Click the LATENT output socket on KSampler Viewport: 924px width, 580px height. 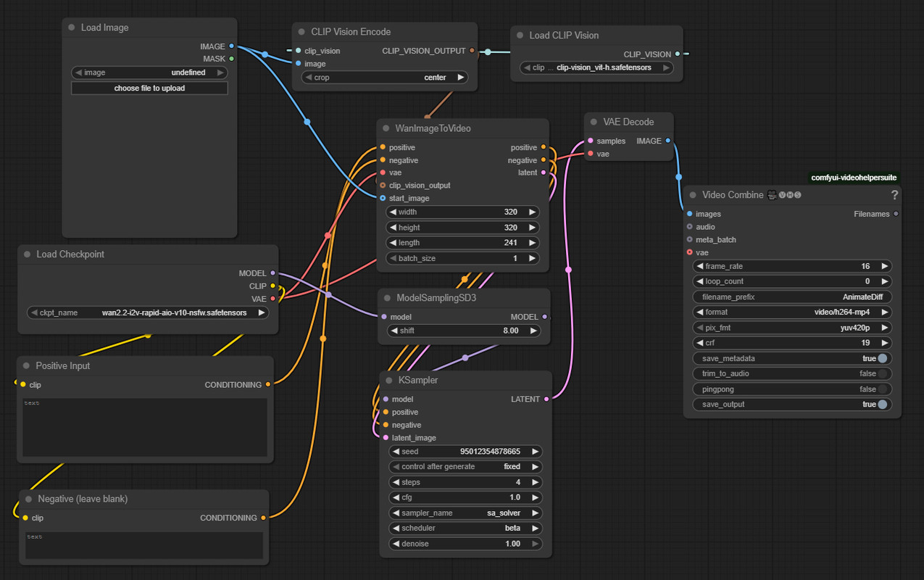[546, 399]
